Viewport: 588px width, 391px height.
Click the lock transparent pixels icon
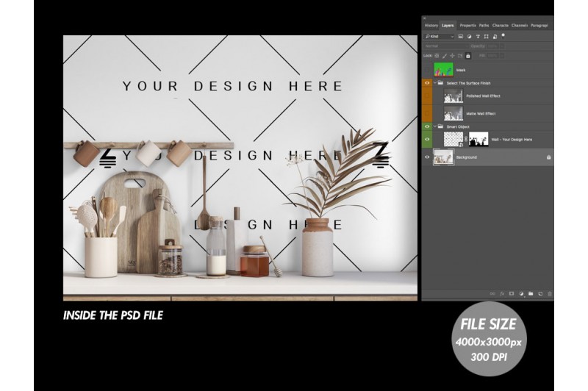tap(437, 56)
